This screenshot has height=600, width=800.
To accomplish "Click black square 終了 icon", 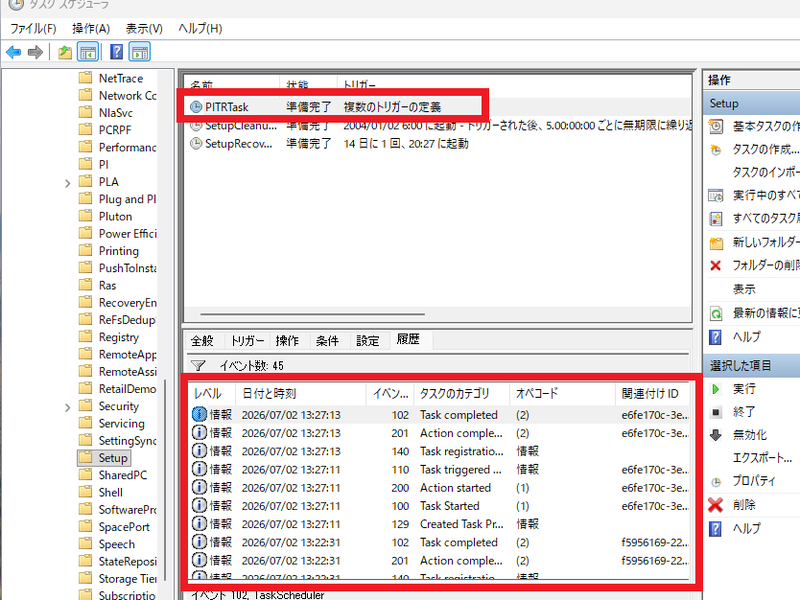I will point(716,412).
